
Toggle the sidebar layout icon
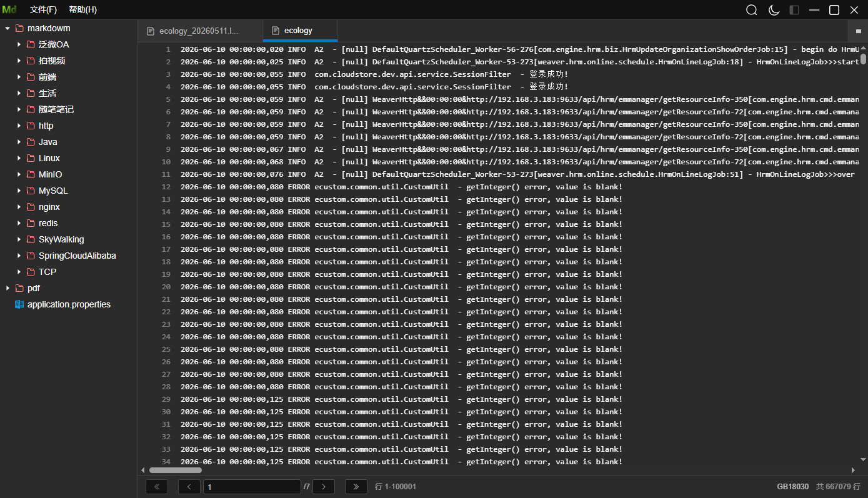tap(794, 10)
